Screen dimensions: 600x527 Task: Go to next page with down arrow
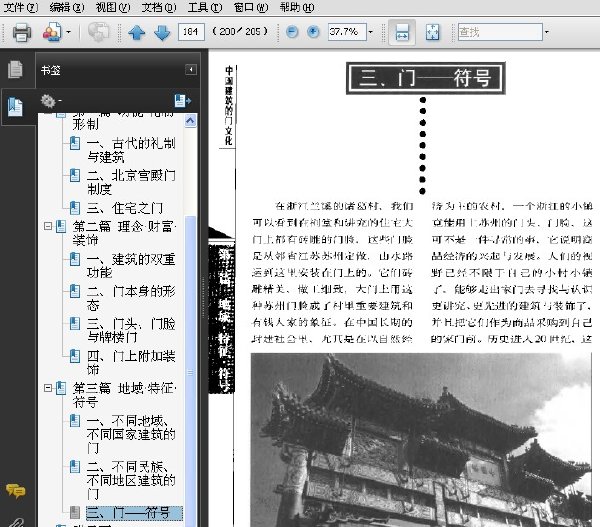click(x=162, y=33)
